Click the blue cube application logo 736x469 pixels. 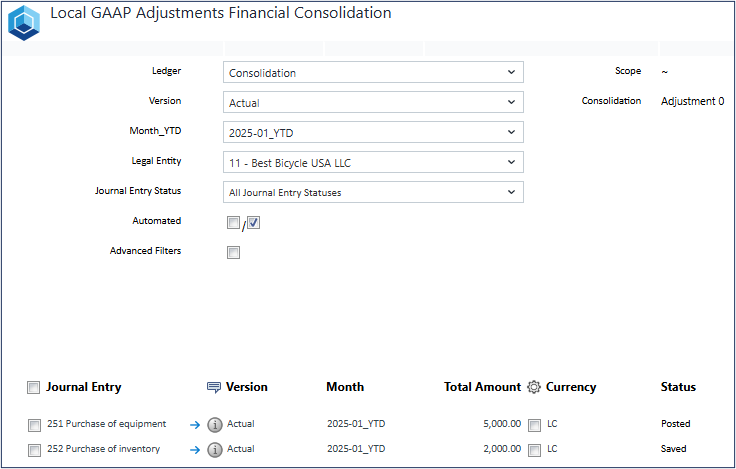click(x=24, y=23)
